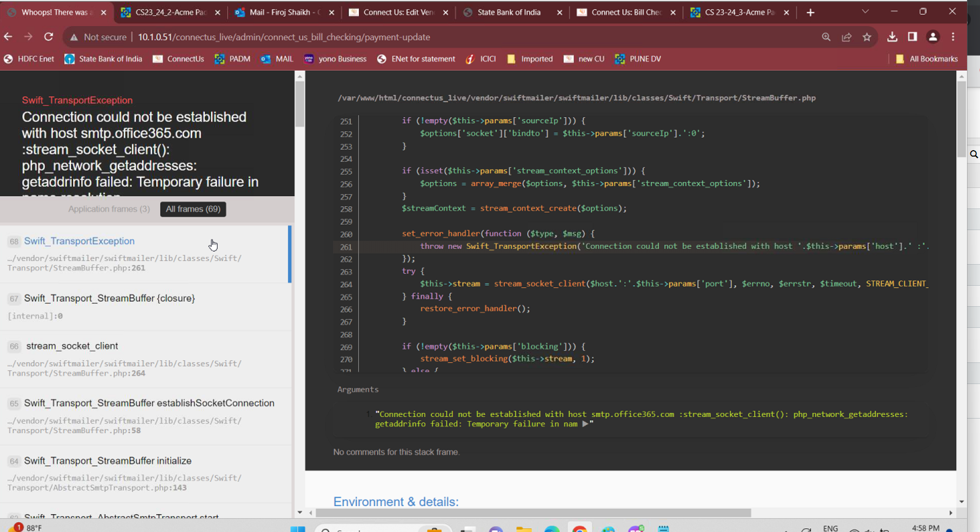Expand the All Bookmarks folder
The height and width of the screenshot is (532, 980).
coord(926,59)
